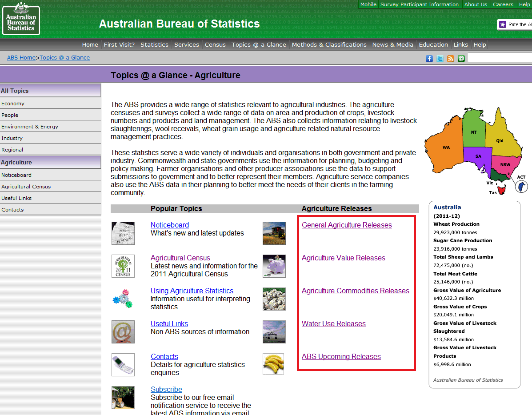Open Methods & Classifications in nav bar
Image resolution: width=532 pixels, height=415 pixels.
tap(329, 44)
